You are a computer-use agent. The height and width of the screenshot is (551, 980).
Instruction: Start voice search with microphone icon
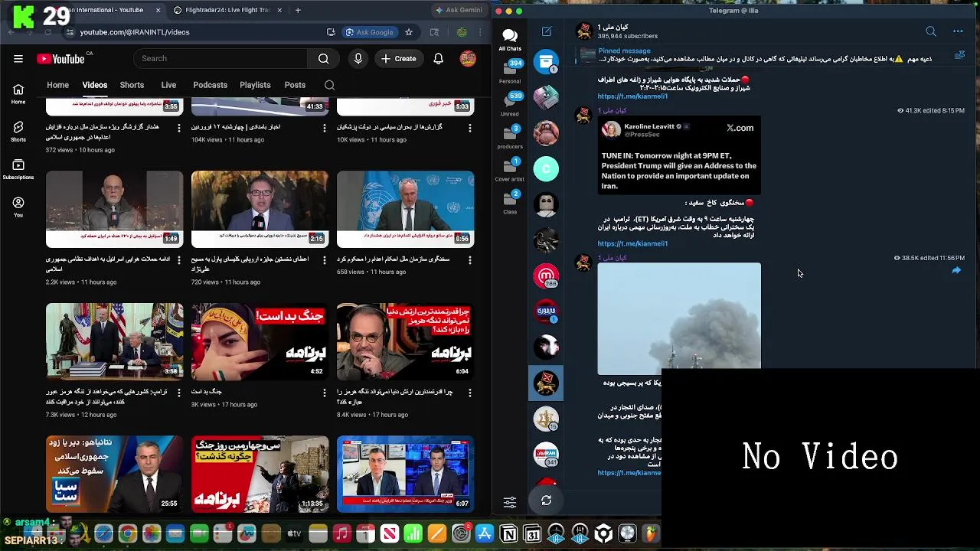click(x=358, y=59)
